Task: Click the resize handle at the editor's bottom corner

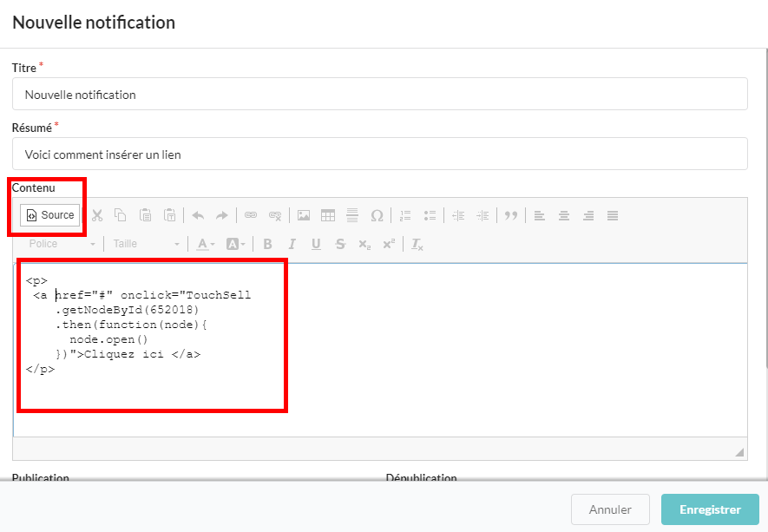Action: [x=739, y=452]
